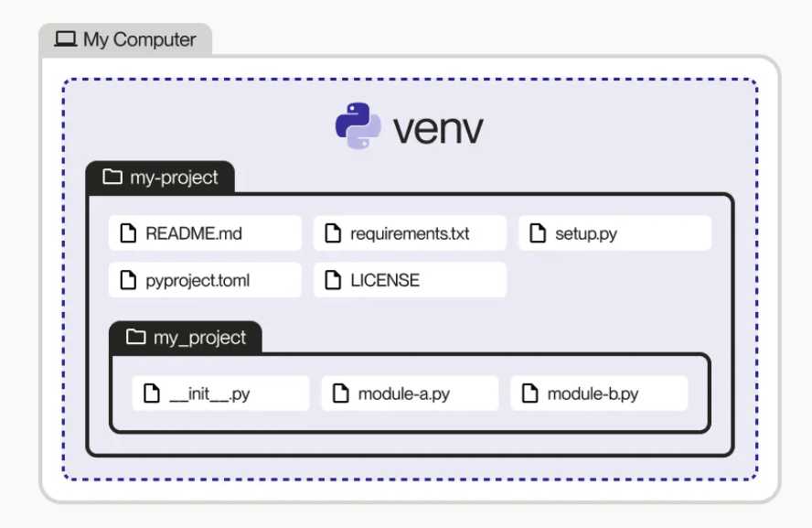Open the requirements.txt file name
Image resolution: width=812 pixels, height=528 pixels.
coord(410,233)
